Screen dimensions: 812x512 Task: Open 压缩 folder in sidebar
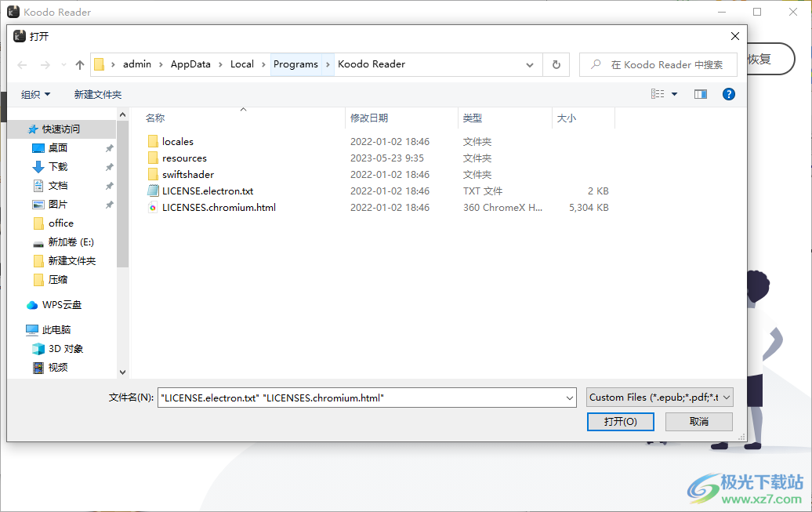(x=58, y=280)
